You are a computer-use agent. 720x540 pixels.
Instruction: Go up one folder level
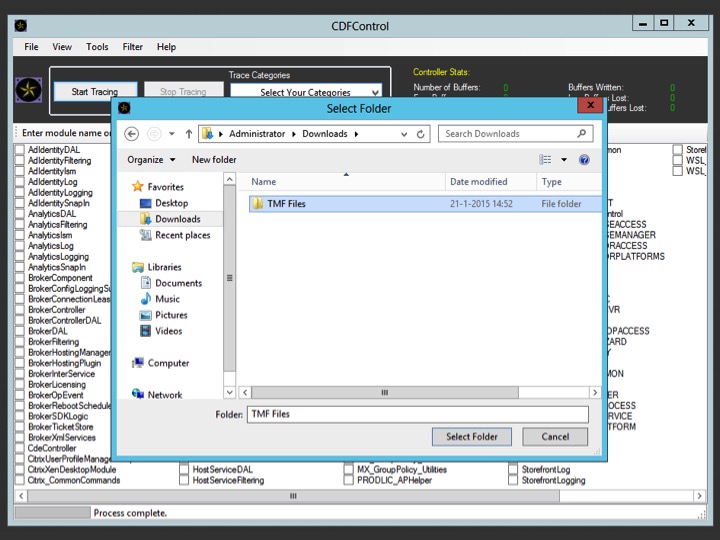click(x=189, y=134)
